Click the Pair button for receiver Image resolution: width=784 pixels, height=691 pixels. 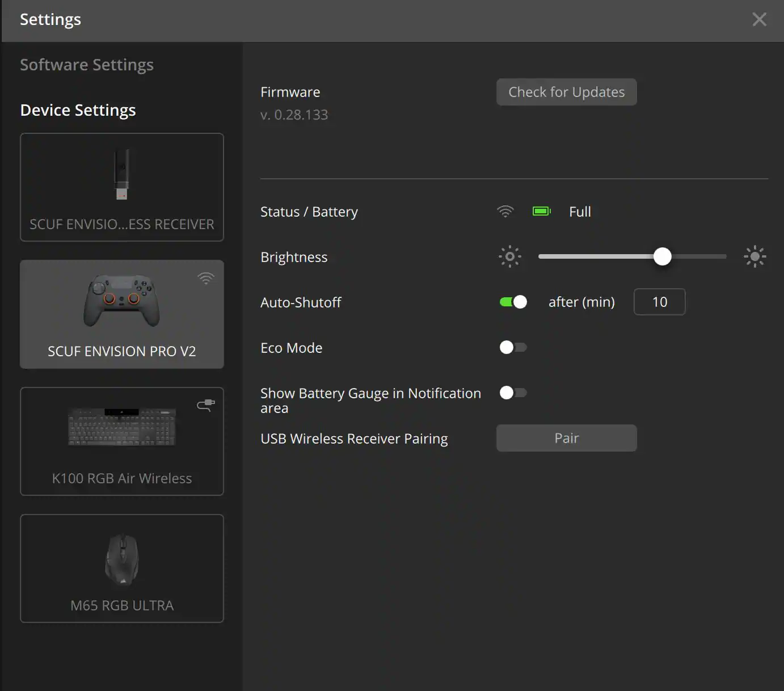pyautogui.click(x=566, y=438)
